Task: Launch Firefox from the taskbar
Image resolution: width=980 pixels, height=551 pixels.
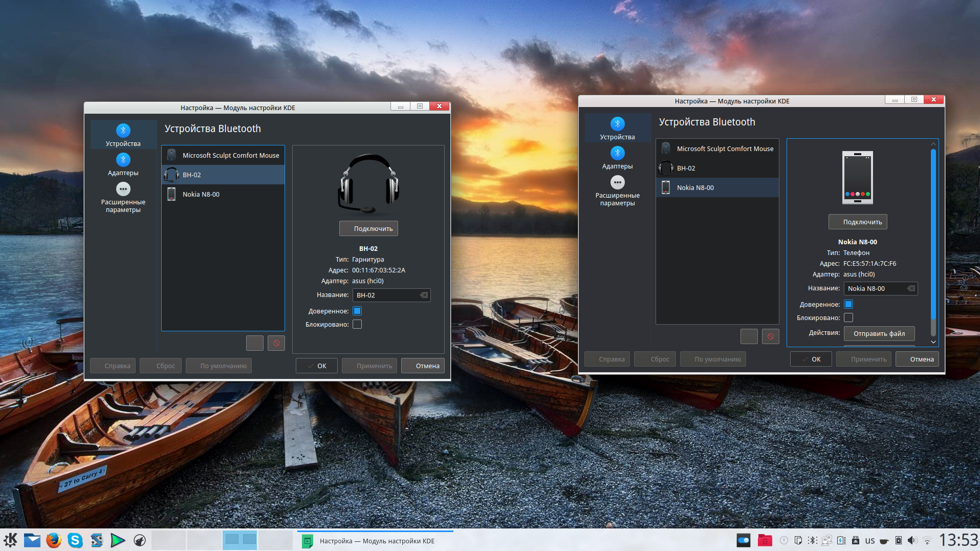Action: point(54,540)
